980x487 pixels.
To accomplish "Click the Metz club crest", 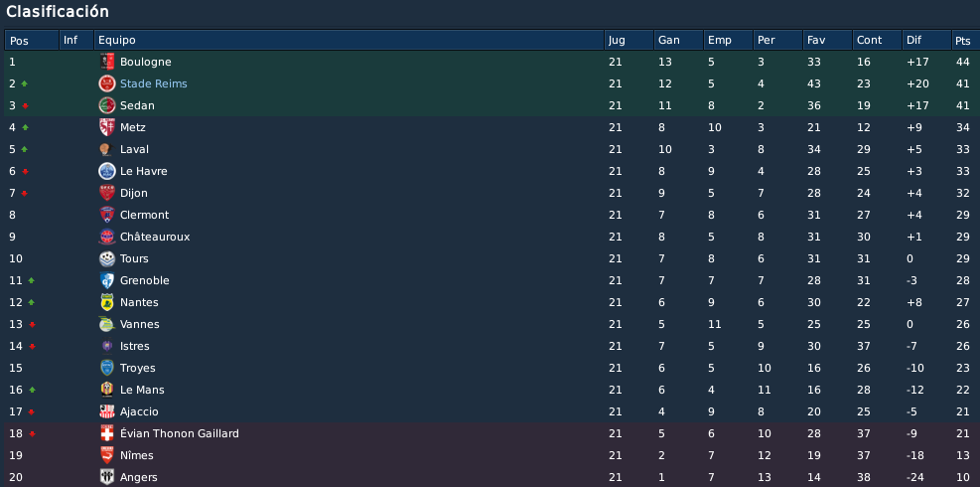I will click(x=107, y=127).
